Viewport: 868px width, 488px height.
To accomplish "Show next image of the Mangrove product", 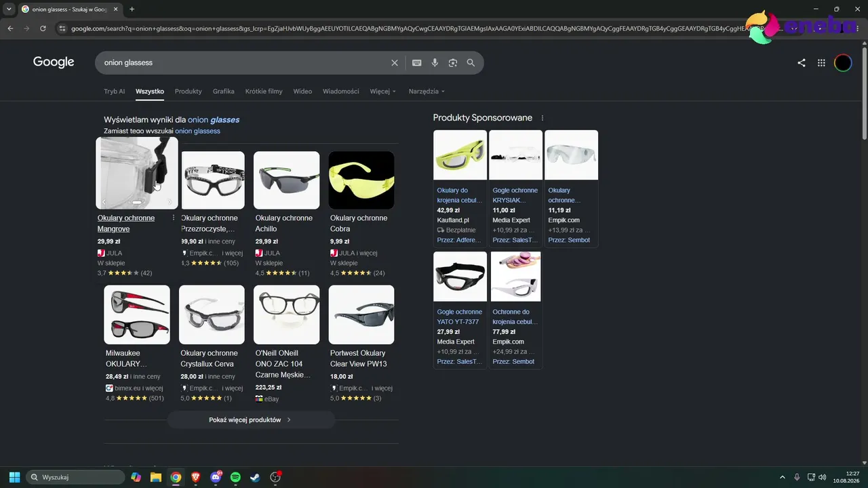I will click(170, 202).
